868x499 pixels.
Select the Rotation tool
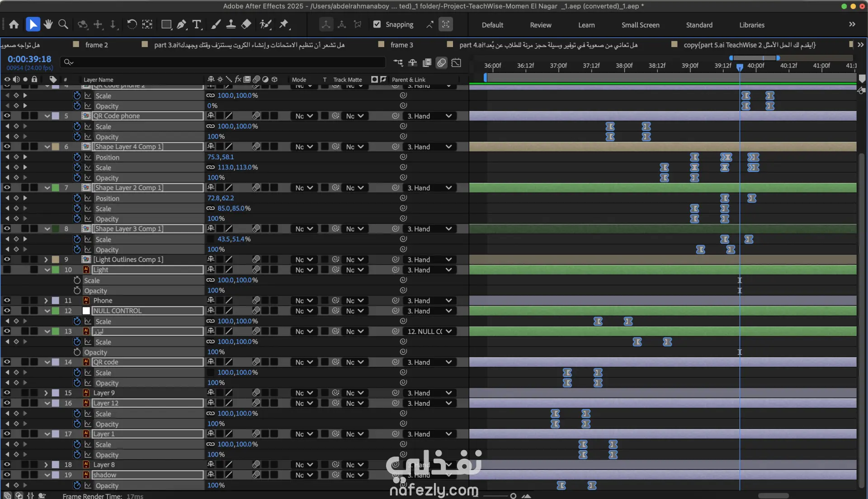(132, 24)
